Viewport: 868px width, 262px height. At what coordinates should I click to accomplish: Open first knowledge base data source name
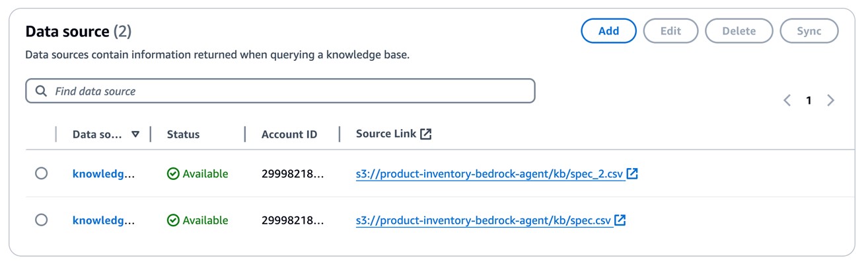(104, 174)
